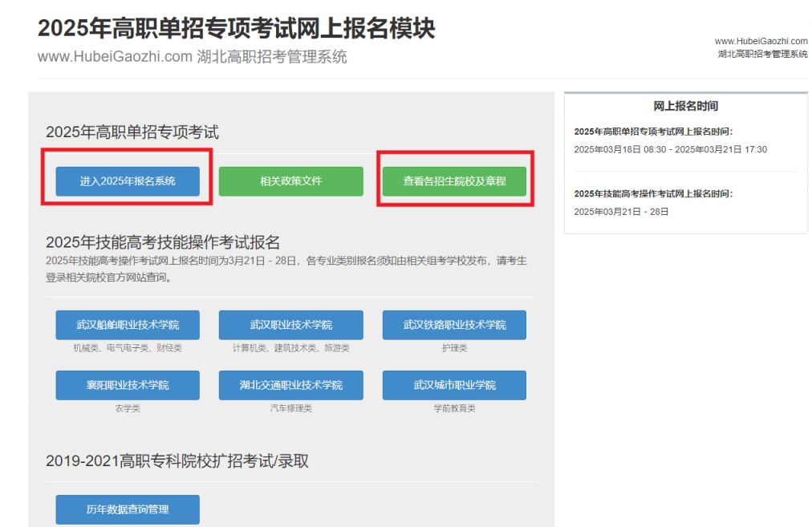Screen dimensions: 812x527
Task: Click 2025年技能高考操作考试网上报名时间 label
Action: coord(653,193)
